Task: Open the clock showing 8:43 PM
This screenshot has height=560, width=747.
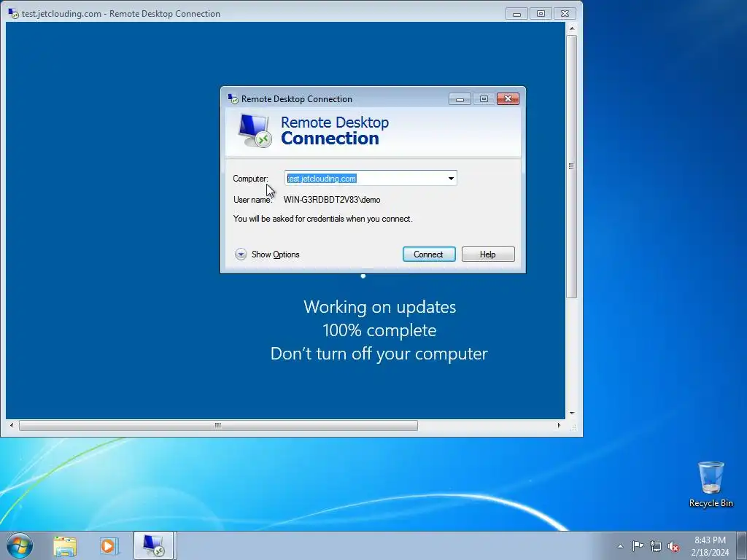Action: pos(710,545)
